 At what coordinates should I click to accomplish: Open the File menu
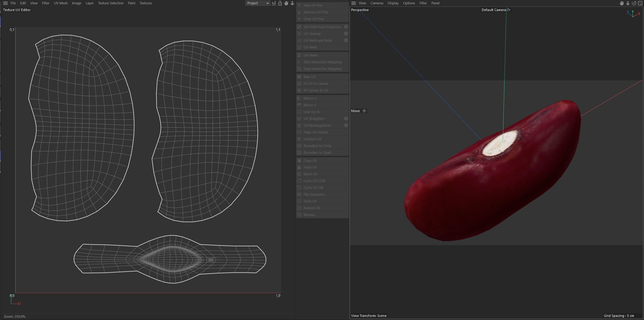pyautogui.click(x=13, y=3)
